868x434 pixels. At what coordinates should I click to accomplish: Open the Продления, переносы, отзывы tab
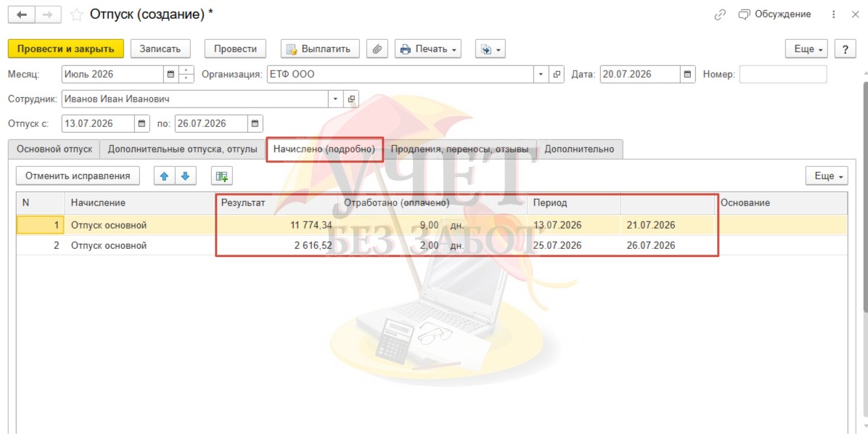pos(459,150)
